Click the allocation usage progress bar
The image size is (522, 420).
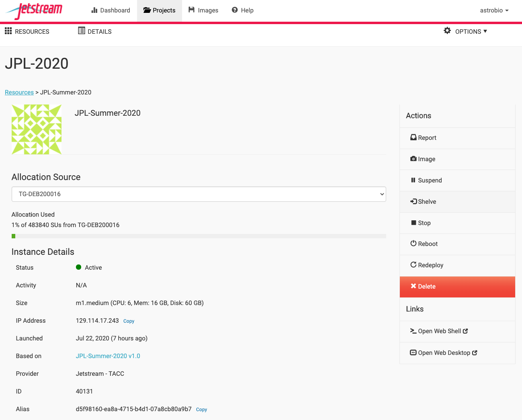pos(199,236)
